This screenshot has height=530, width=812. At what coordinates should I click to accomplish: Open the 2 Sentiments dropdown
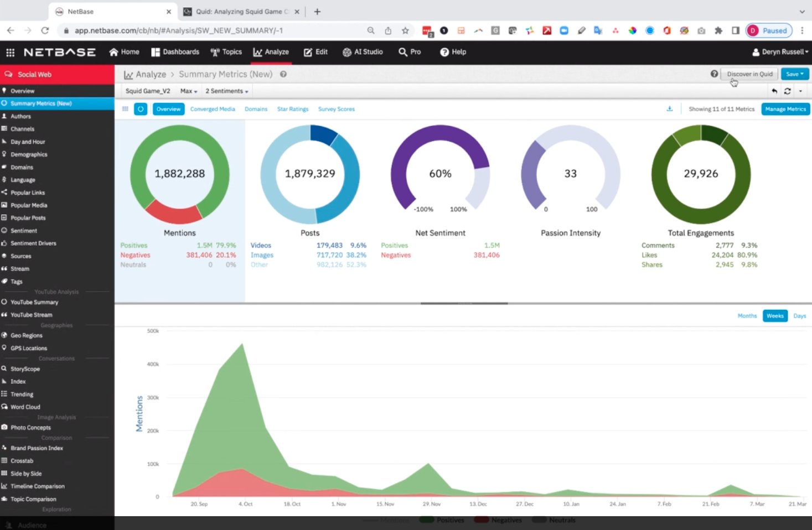[226, 90]
